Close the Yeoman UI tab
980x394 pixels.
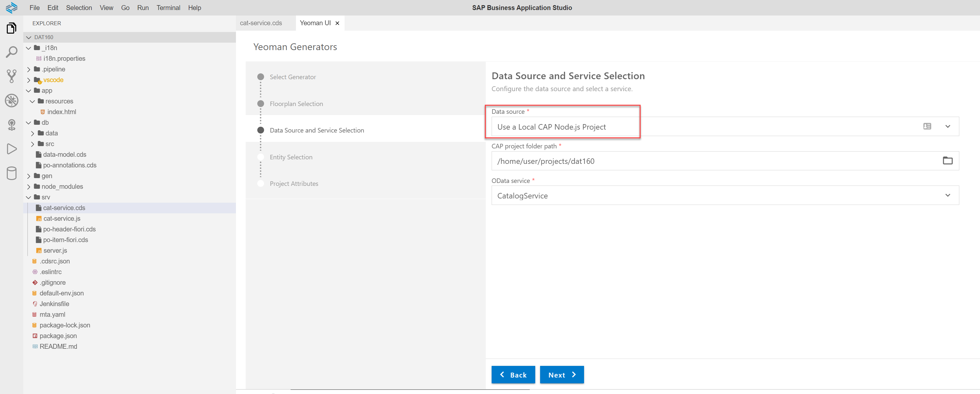[x=337, y=23]
